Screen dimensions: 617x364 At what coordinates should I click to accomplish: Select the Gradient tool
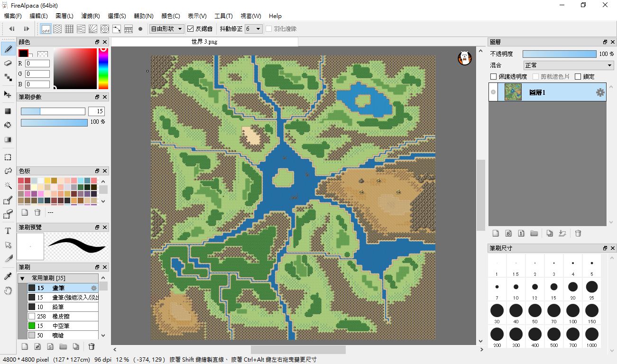(x=8, y=140)
